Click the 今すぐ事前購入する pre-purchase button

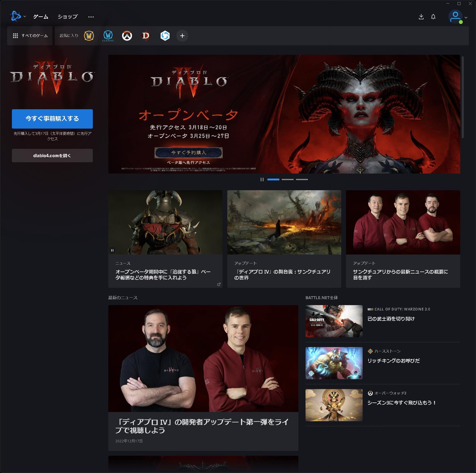tap(52, 119)
